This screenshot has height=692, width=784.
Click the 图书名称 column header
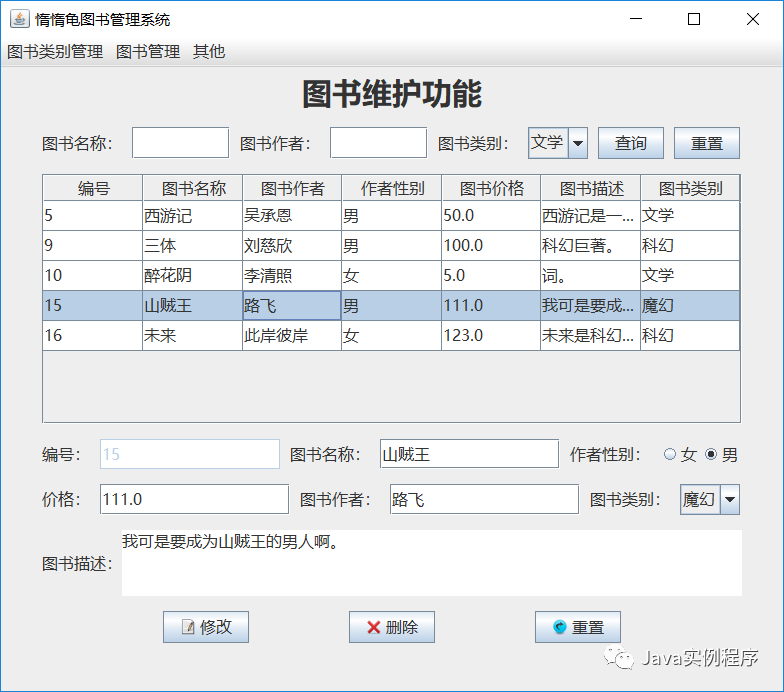pyautogui.click(x=192, y=188)
